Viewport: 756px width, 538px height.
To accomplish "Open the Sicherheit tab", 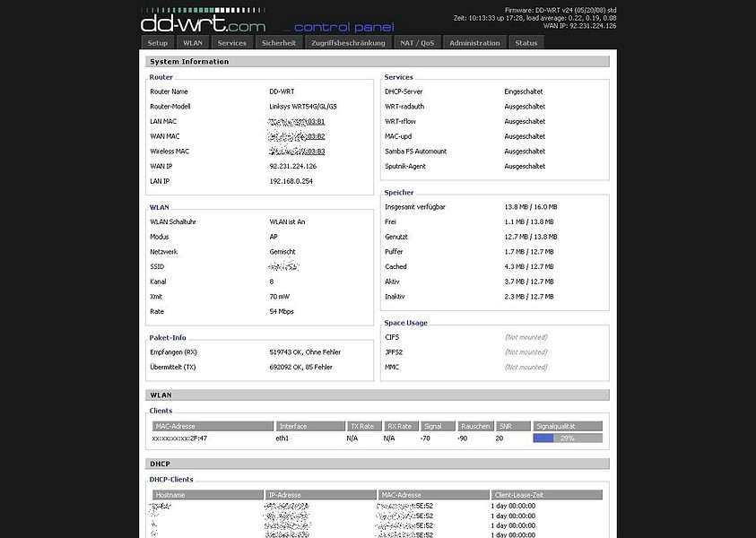I will [x=278, y=43].
